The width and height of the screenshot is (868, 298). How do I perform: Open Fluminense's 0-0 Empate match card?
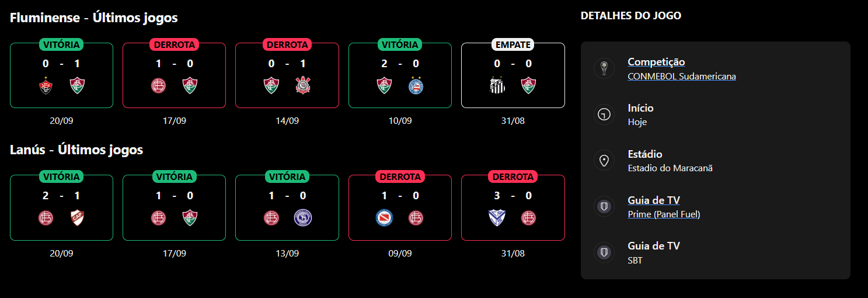click(513, 75)
